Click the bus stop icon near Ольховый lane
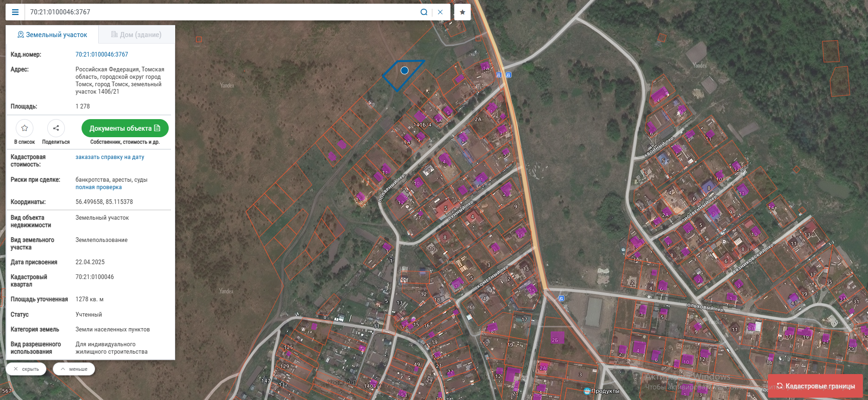Viewport: 868px width, 400px height. click(561, 298)
